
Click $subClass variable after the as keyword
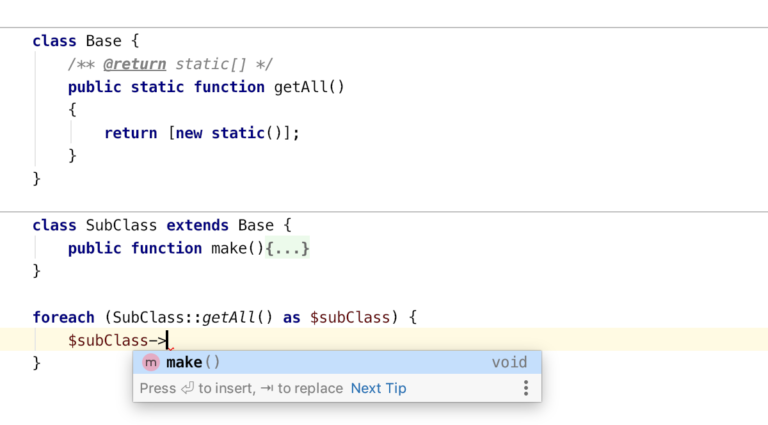point(350,317)
